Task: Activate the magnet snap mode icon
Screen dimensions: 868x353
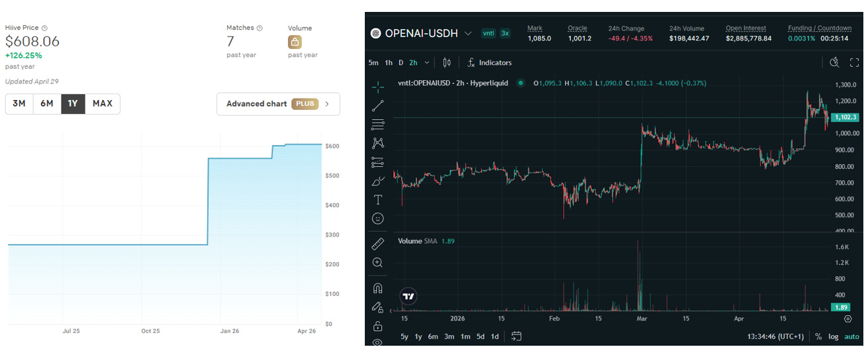Action: tap(377, 288)
